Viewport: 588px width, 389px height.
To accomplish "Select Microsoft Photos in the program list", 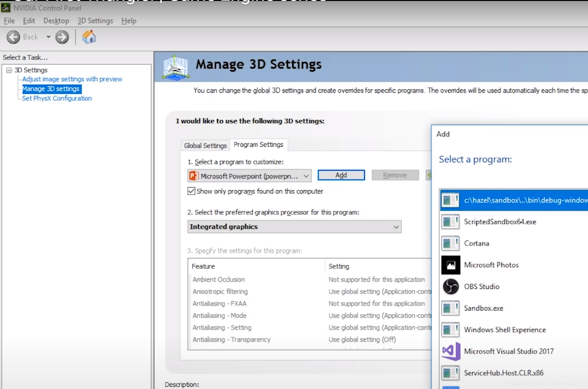I will pyautogui.click(x=514, y=265).
